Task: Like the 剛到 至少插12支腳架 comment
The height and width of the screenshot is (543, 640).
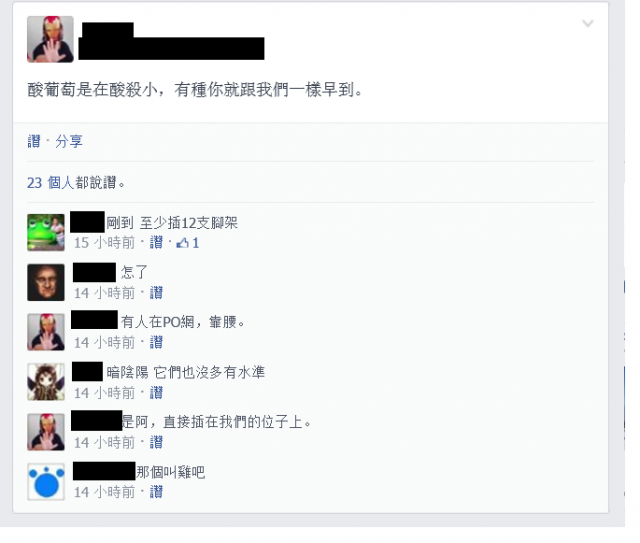Action: click(156, 243)
